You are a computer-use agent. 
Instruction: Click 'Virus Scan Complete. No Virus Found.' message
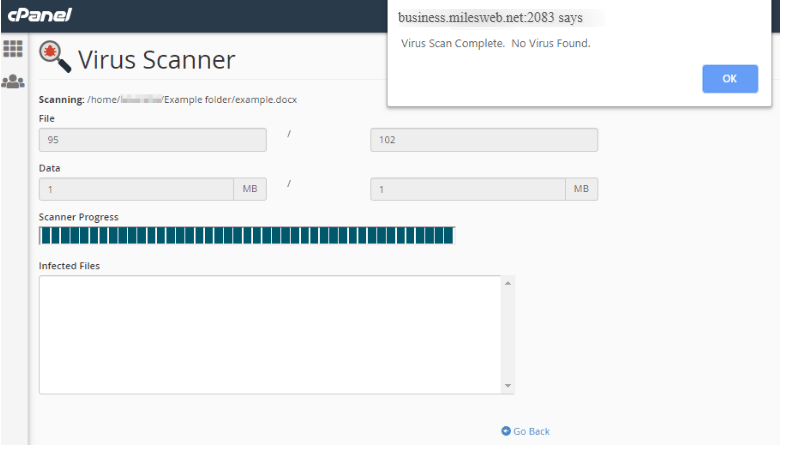[496, 43]
